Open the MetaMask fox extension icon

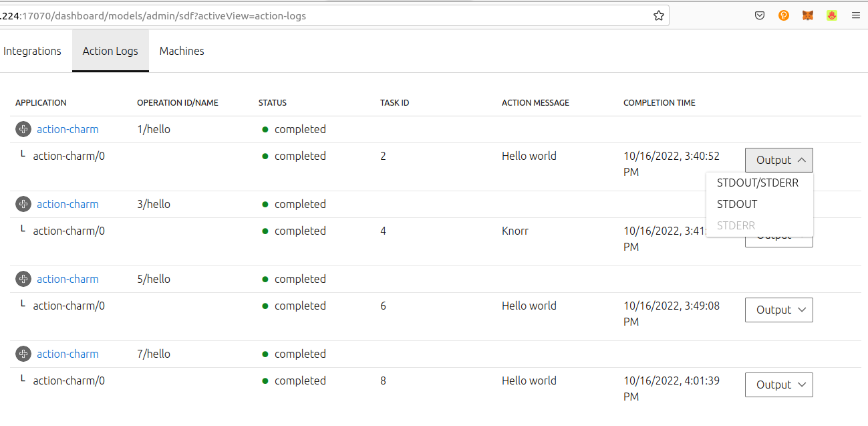point(807,15)
